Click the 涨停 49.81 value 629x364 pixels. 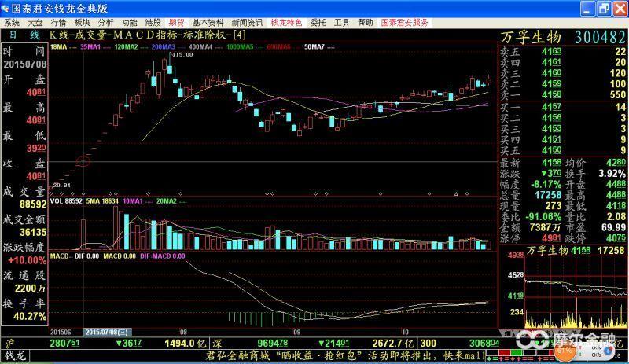tap(551, 238)
